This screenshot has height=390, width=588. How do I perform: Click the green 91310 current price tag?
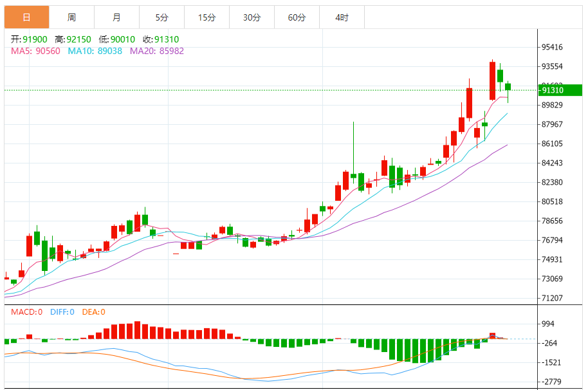(x=560, y=90)
